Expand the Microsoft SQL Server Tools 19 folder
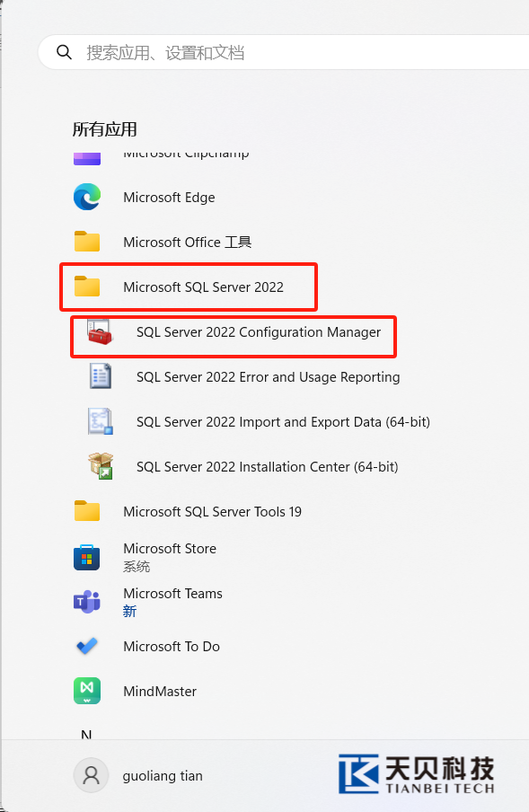The width and height of the screenshot is (529, 812). (x=188, y=512)
